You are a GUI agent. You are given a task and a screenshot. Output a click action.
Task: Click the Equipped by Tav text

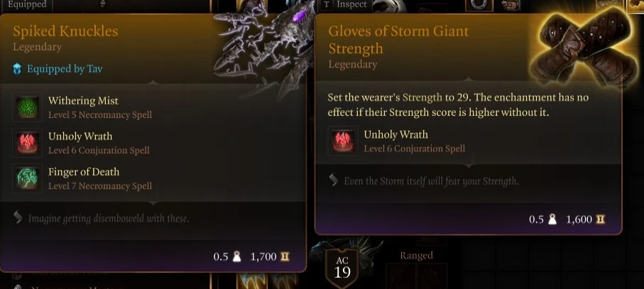click(65, 69)
